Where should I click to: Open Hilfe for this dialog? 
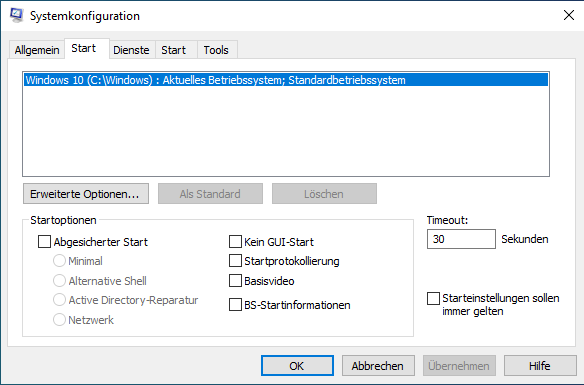pos(540,366)
